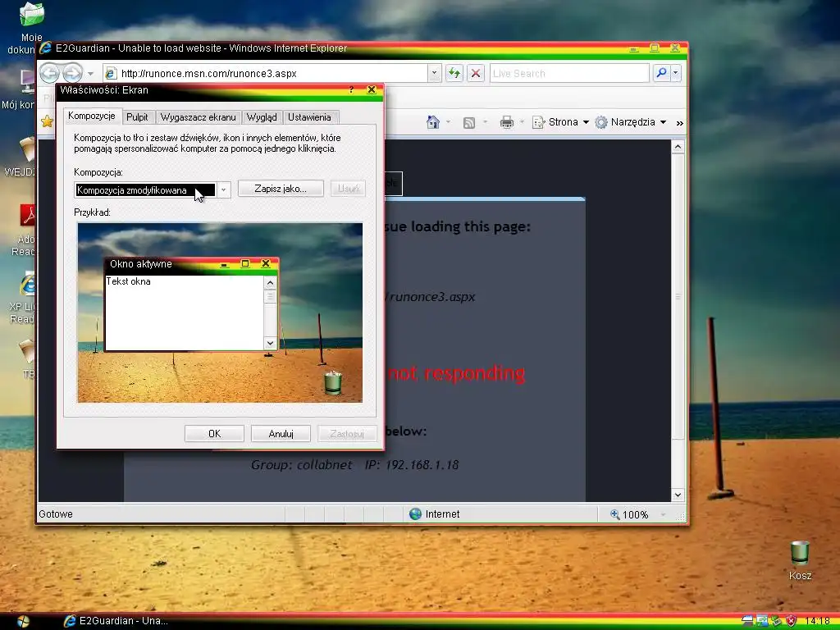Click the Anuluj button
840x630 pixels.
pos(281,433)
